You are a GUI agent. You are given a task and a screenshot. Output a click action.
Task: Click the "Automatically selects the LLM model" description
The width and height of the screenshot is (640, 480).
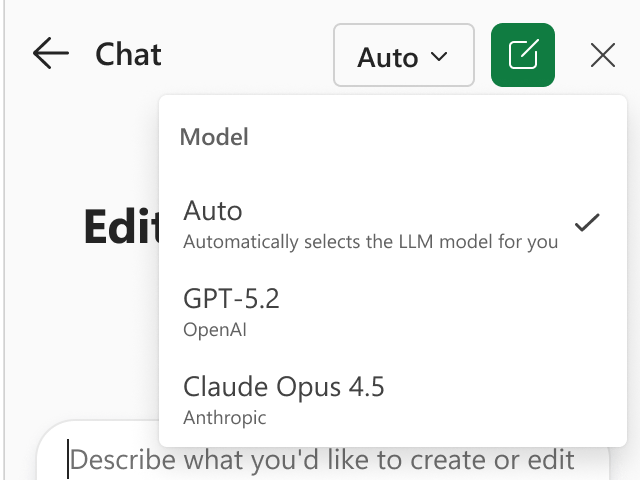[x=370, y=242]
